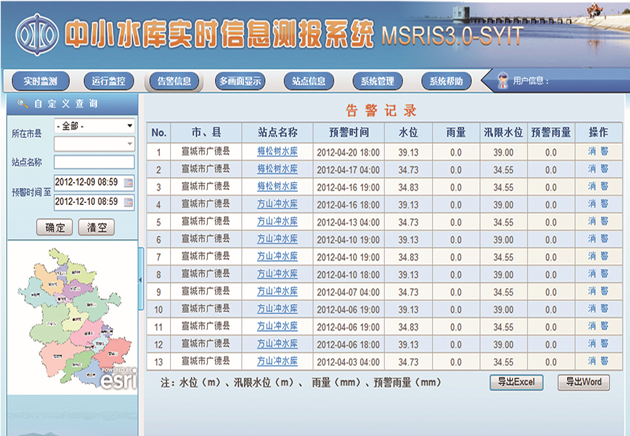Switch to the 实时监测 tab
630x436 pixels.
(40, 81)
